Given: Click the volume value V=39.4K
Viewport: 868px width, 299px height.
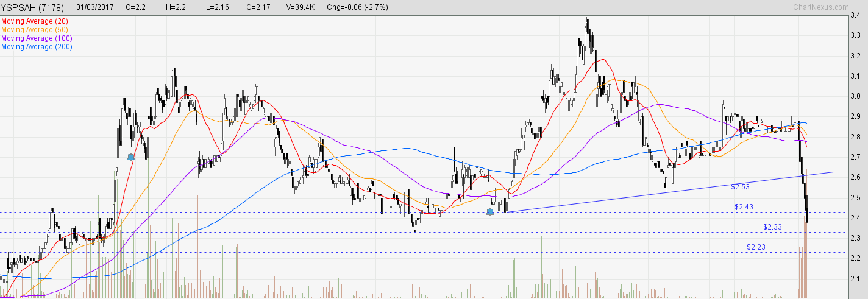Looking at the screenshot, I should [300, 7].
